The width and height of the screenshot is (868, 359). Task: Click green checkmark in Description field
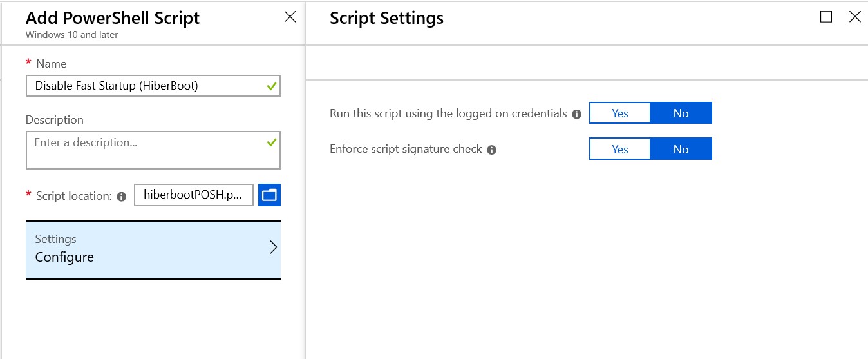point(272,142)
